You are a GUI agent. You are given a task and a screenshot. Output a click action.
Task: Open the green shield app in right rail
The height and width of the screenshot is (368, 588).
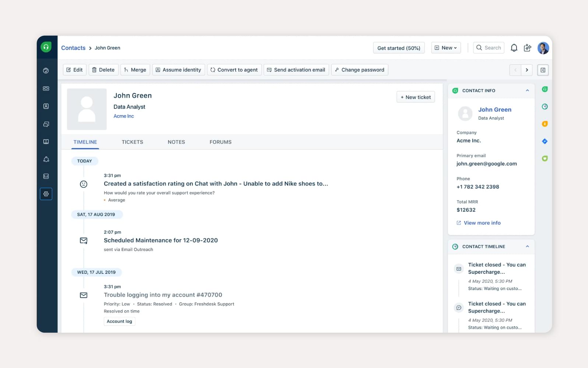click(x=545, y=158)
